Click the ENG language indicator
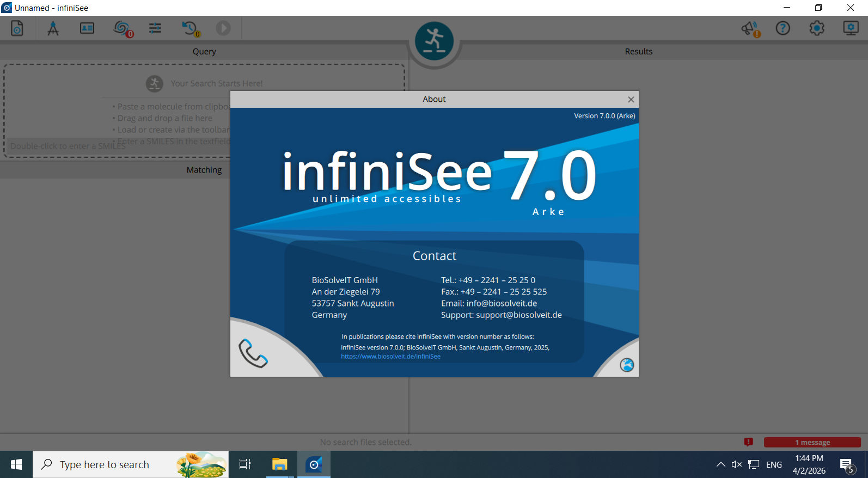 coord(774,464)
